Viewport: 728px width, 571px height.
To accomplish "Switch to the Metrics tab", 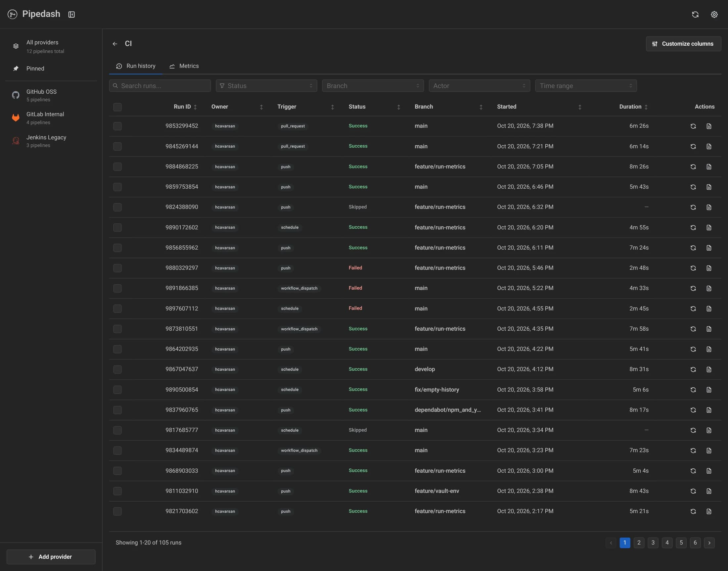I will tap(184, 66).
